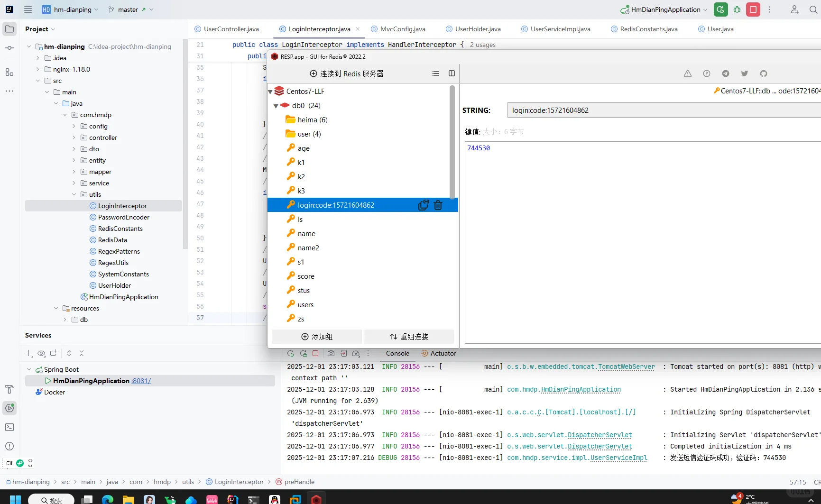Image resolution: width=821 pixels, height=504 pixels.
Task: Open the master branch dropdown
Action: tap(130, 9)
